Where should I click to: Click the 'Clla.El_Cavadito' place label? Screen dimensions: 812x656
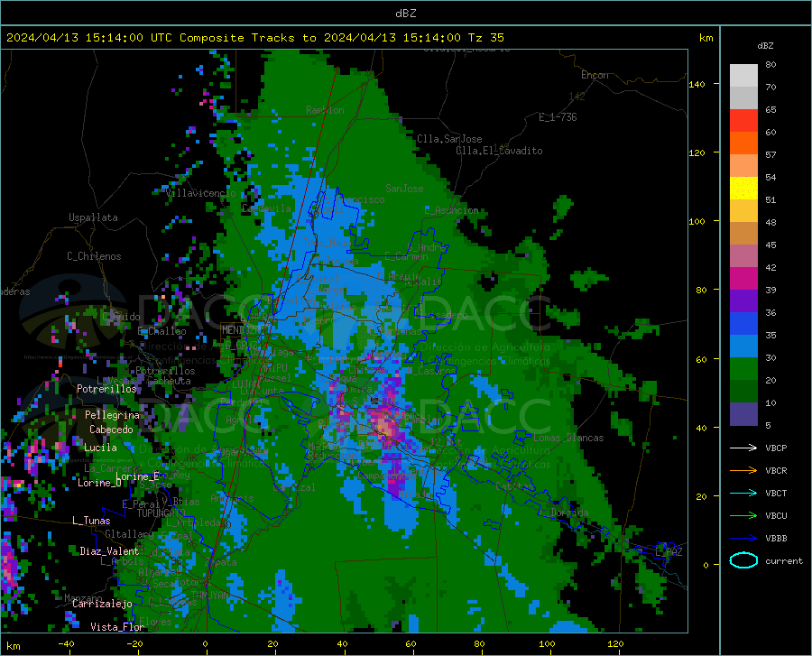[x=499, y=151]
